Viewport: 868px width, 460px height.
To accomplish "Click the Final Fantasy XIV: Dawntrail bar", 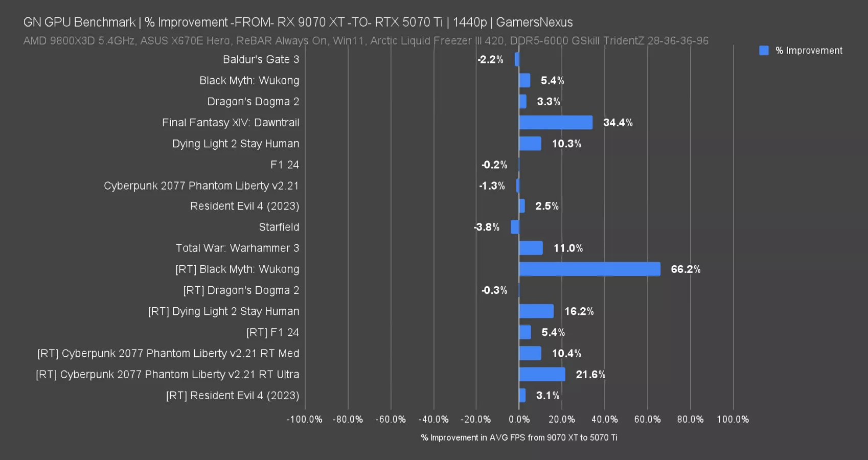I will point(556,123).
